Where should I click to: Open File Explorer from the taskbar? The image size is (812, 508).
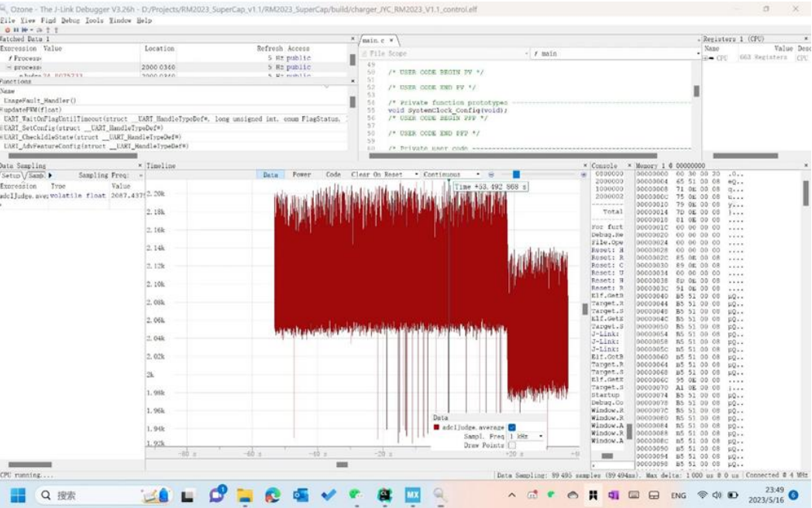[x=245, y=495]
